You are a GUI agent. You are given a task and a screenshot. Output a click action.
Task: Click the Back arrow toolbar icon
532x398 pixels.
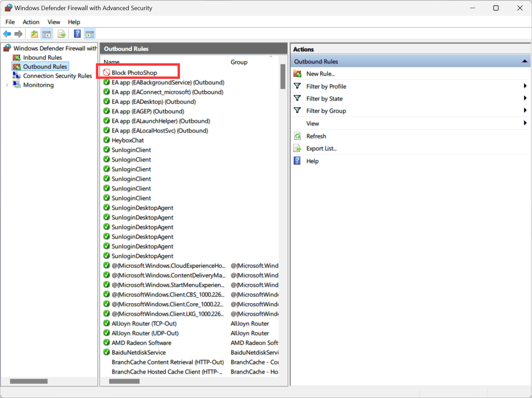(7, 34)
